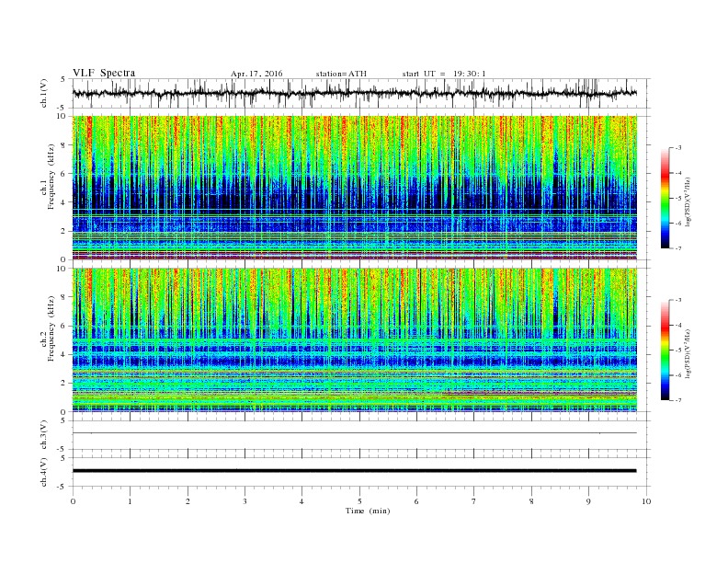Click the "-6" tick on ch.2 colorbar

[x=677, y=375]
